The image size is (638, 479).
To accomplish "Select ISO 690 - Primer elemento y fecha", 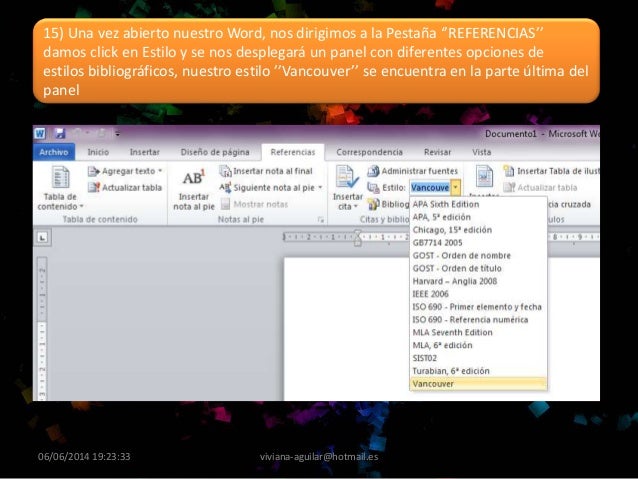I will [x=478, y=307].
